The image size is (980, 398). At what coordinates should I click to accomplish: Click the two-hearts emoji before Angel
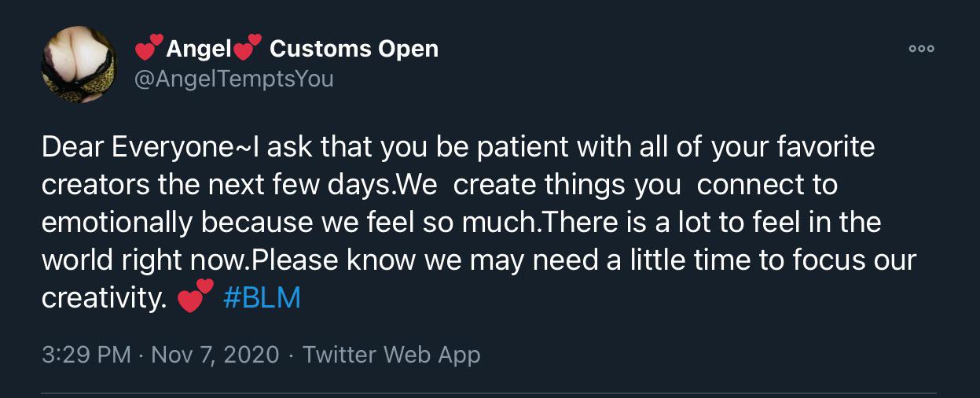[x=149, y=49]
